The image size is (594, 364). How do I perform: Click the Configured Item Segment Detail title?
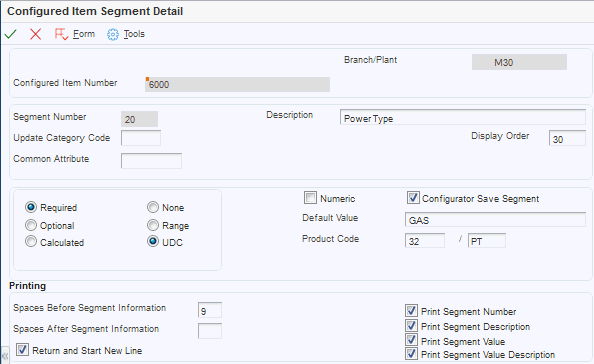tap(95, 11)
